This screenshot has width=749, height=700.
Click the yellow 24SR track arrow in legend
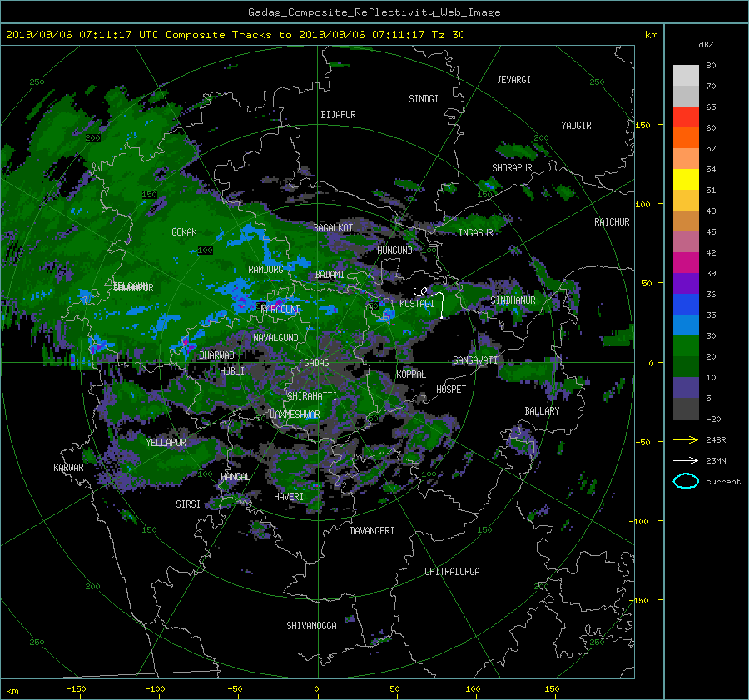tap(686, 439)
